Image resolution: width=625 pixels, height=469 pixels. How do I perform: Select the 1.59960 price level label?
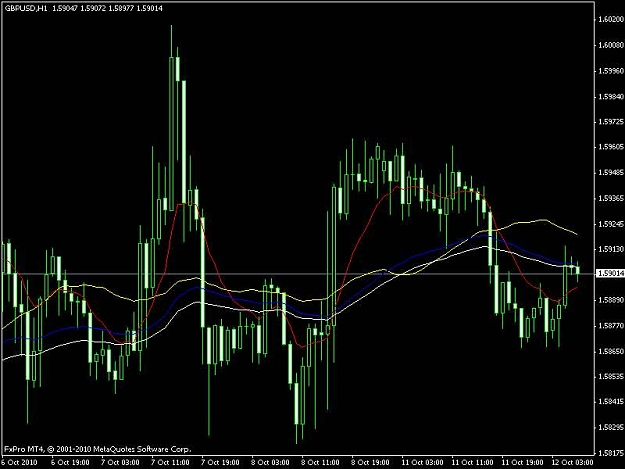click(x=610, y=71)
